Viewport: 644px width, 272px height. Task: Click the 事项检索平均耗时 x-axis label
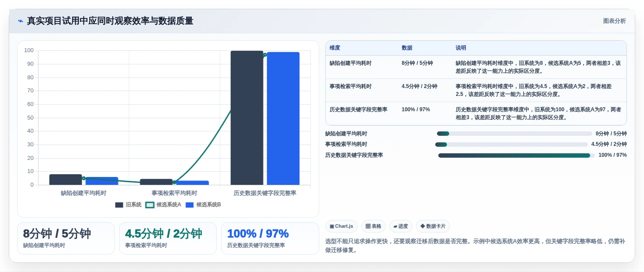click(174, 193)
